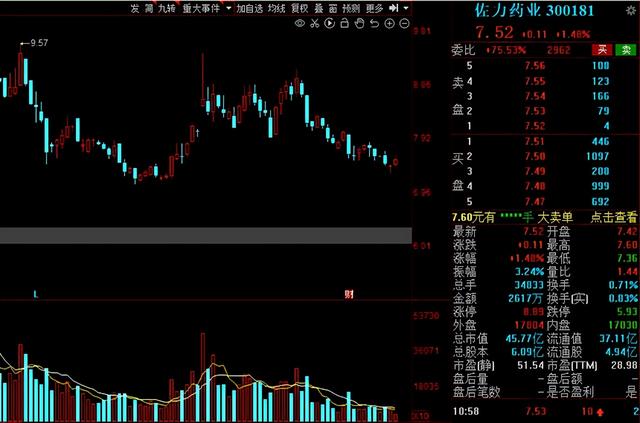Click the 九转 toolbar item
The height and width of the screenshot is (423, 640).
point(167,8)
